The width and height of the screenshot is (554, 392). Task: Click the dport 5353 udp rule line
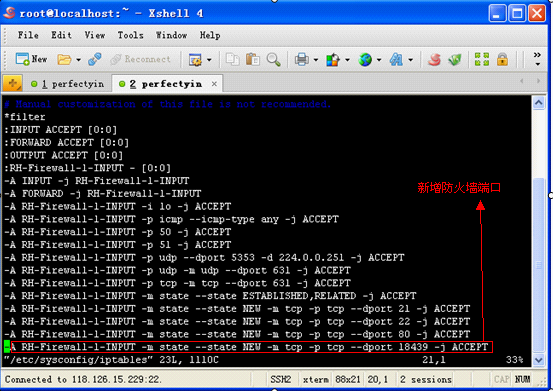204,257
